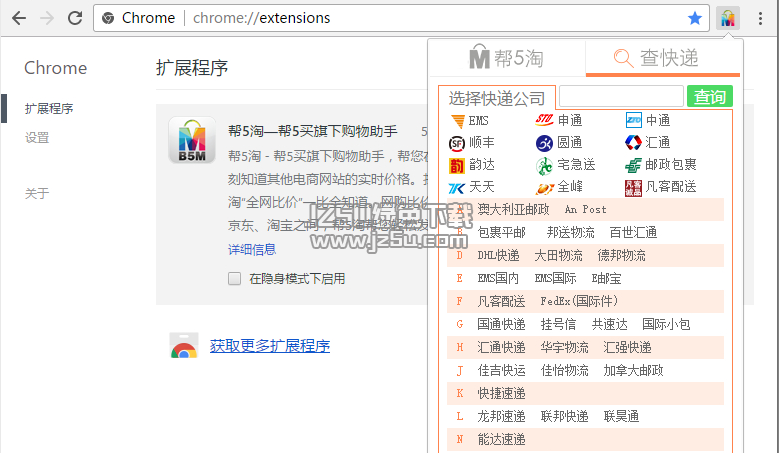
Task: Click the browser forward arrow
Action: pyautogui.click(x=47, y=18)
